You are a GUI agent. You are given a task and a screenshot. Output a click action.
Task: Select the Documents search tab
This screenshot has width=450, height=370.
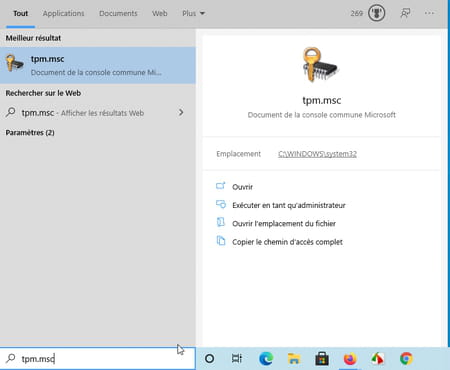118,13
